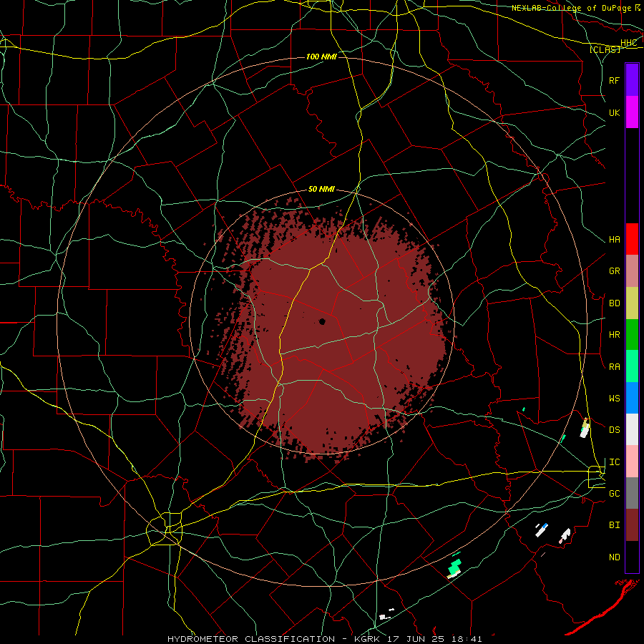Click the HYDROMETEOR CLASSIFICATION title text

tap(251, 639)
